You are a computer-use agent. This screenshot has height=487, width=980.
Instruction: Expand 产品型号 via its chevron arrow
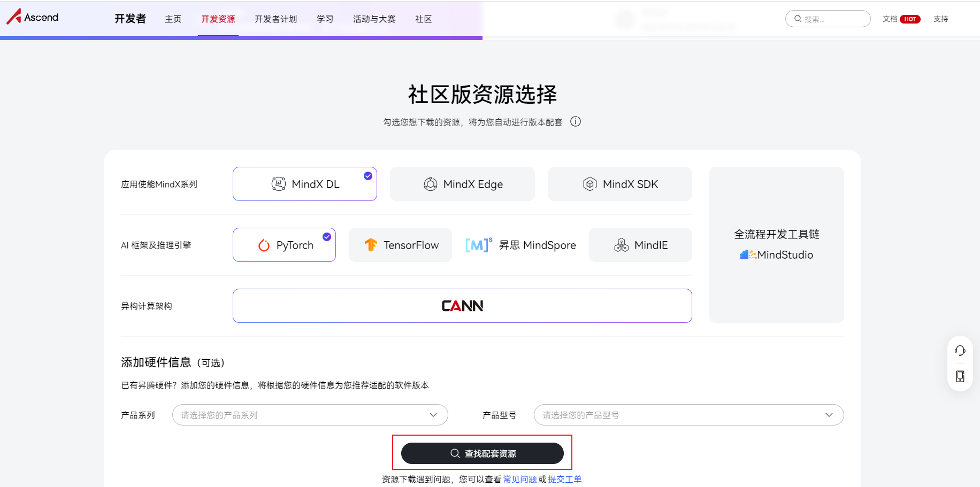(x=829, y=415)
